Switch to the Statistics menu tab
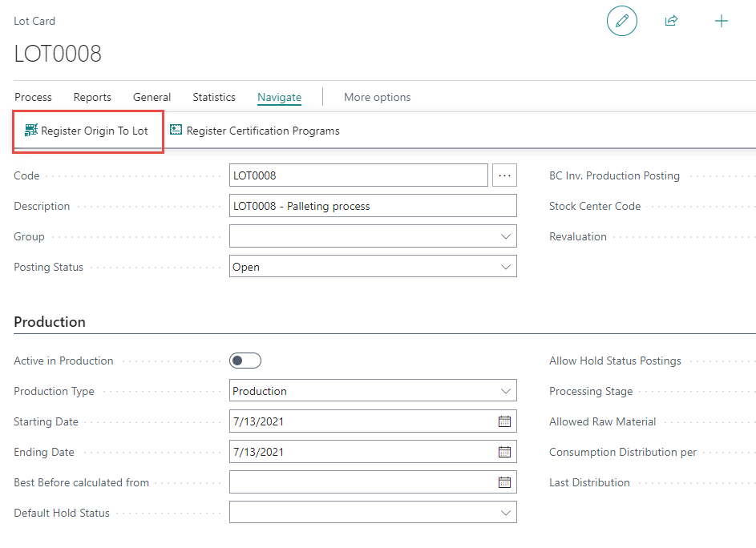Image resolution: width=756 pixels, height=548 pixels. point(214,97)
